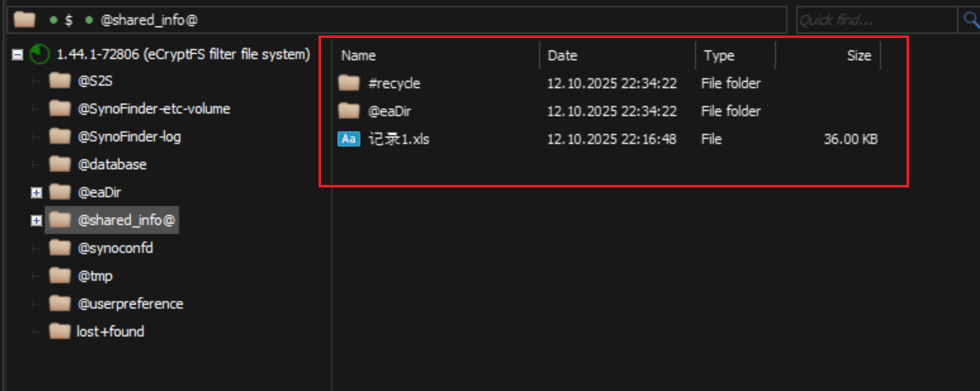980x391 pixels.
Task: Expand the @eaDir tree node
Action: [35, 193]
